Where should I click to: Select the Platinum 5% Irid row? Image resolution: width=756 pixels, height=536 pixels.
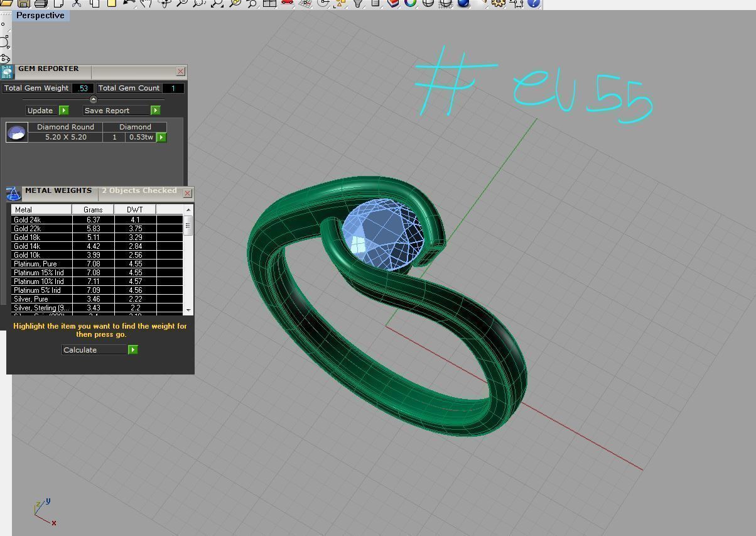[97, 290]
